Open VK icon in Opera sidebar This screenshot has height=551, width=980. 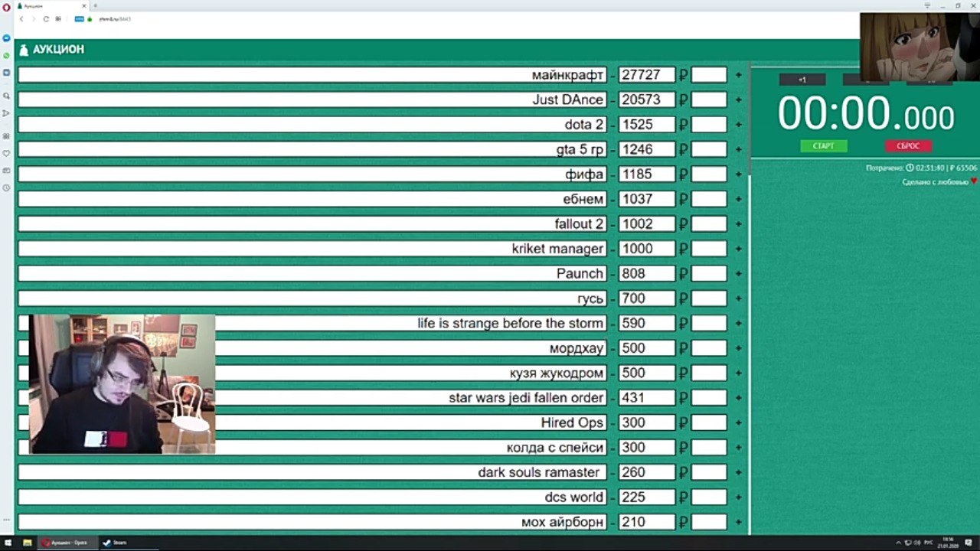coord(6,72)
